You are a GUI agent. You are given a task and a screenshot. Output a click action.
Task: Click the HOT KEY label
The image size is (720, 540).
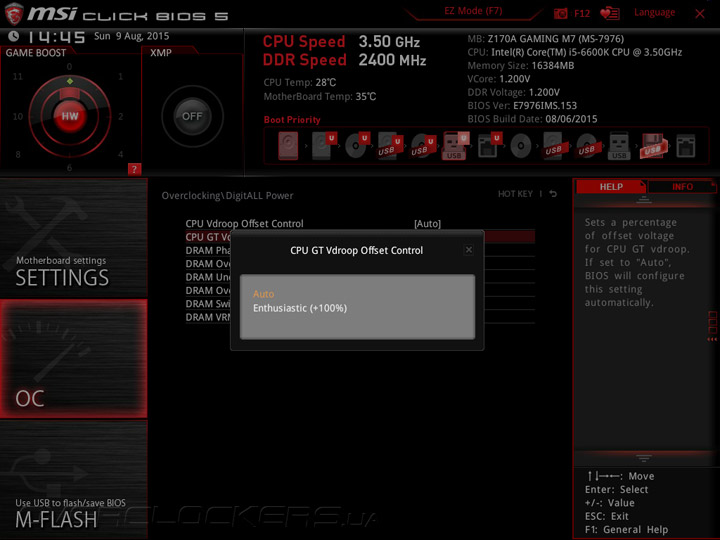[x=515, y=194]
